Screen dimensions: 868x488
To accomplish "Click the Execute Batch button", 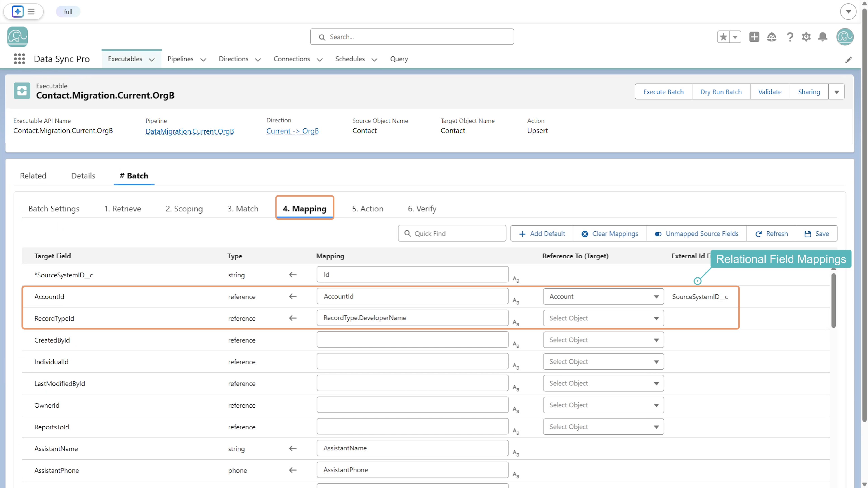I will tap(663, 92).
